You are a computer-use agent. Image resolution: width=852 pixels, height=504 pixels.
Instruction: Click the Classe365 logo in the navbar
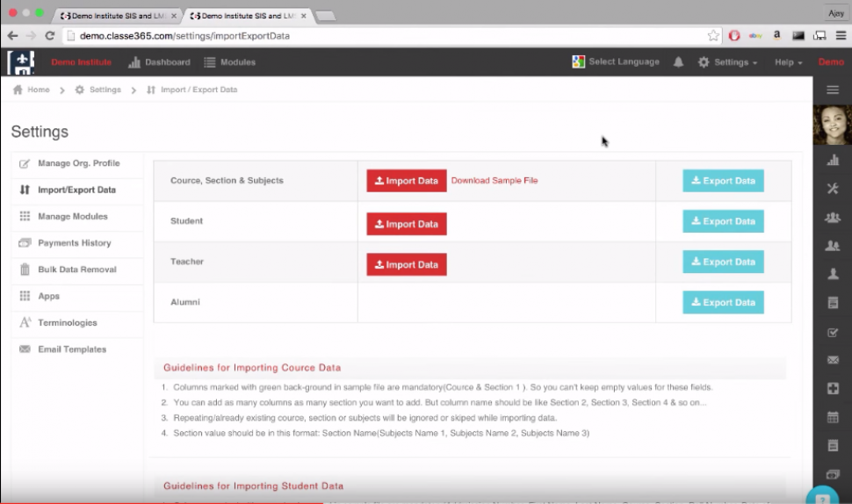coord(21,62)
